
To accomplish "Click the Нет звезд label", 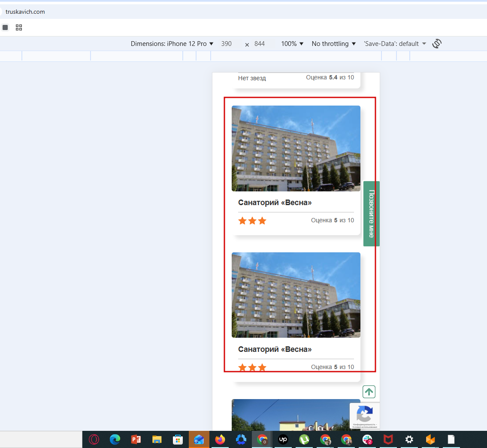I will (x=252, y=78).
